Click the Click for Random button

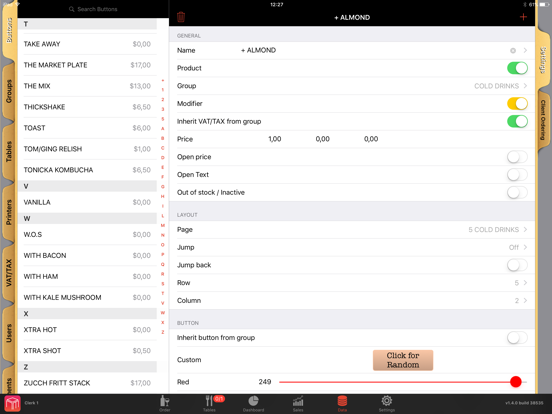coord(403,360)
